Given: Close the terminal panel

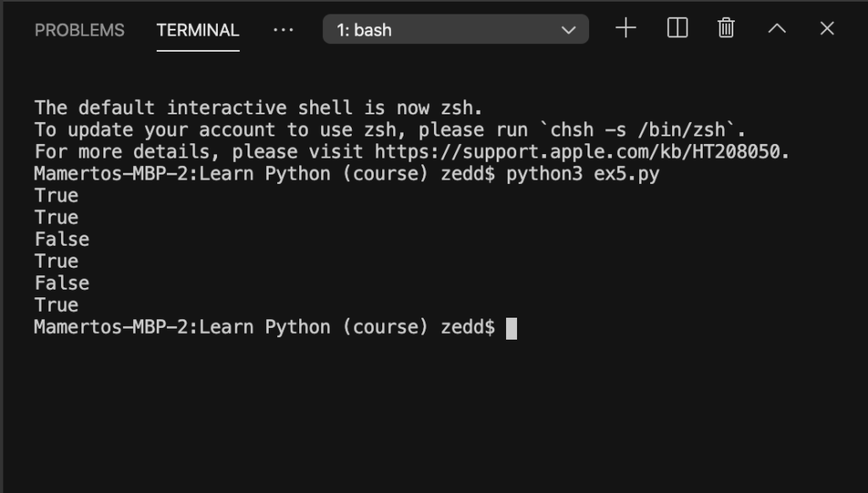Looking at the screenshot, I should pos(826,28).
